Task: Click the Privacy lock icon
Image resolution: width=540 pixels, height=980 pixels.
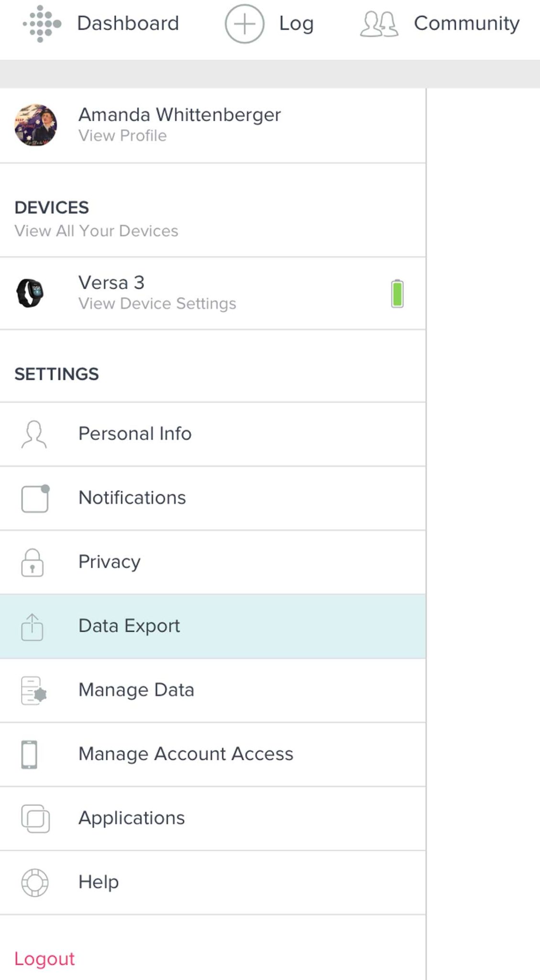Action: click(x=32, y=562)
